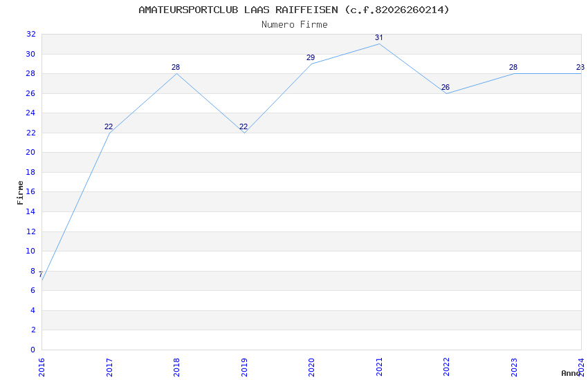The width and height of the screenshot is (588, 380).
Task: Click the y-axis value 4
Action: [33, 310]
